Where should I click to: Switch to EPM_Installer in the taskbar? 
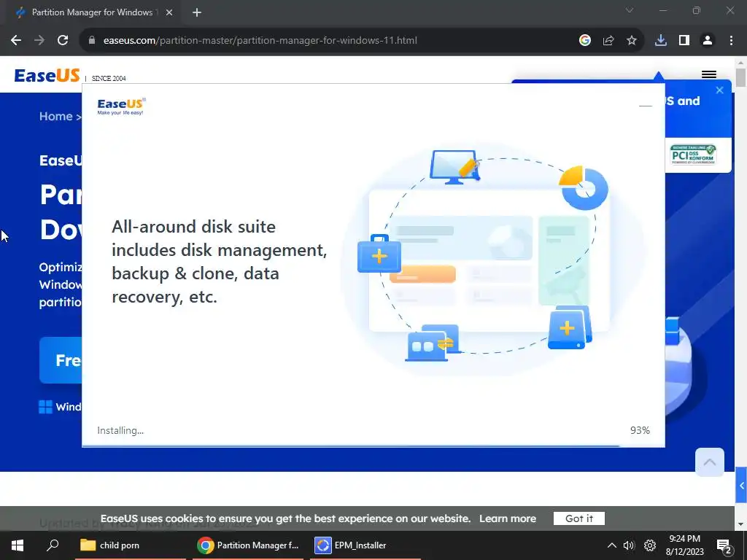[365, 545]
